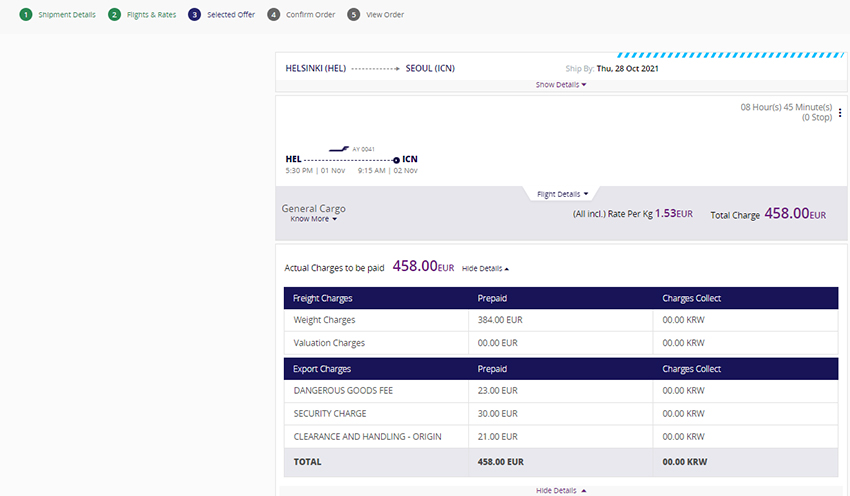Click the step 2 numbered circle icon
Image resolution: width=850 pixels, height=496 pixels.
click(115, 15)
